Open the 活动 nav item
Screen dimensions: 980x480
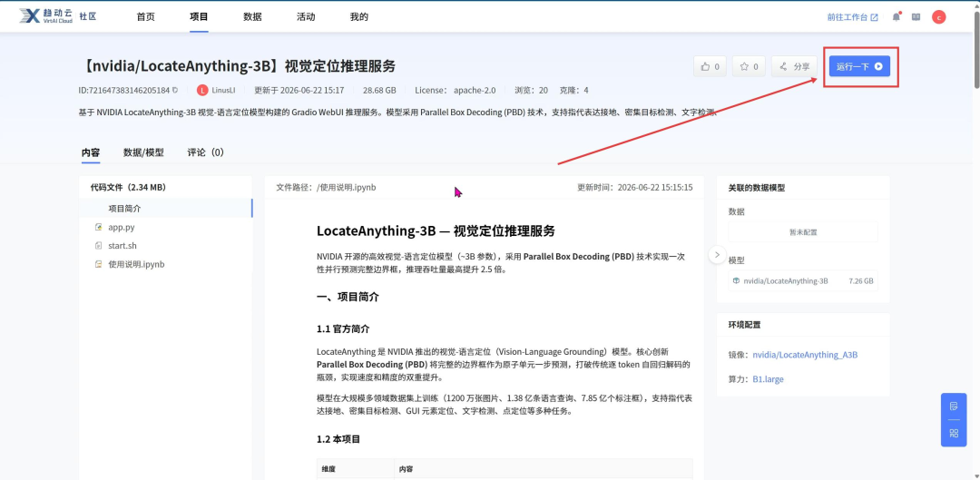click(306, 17)
